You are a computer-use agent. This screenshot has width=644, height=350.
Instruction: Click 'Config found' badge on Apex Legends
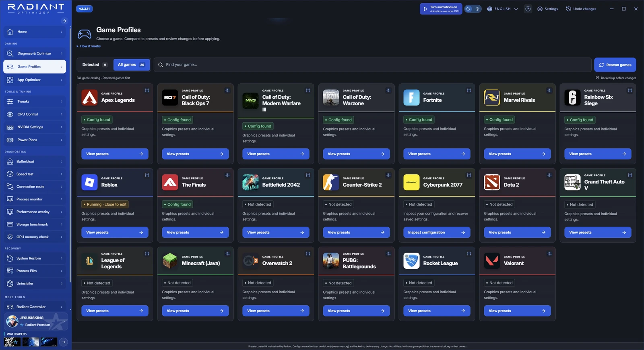click(97, 119)
